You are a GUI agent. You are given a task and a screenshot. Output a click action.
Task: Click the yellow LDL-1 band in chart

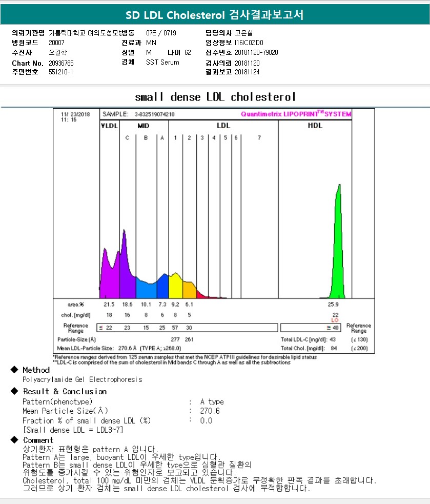tap(175, 287)
